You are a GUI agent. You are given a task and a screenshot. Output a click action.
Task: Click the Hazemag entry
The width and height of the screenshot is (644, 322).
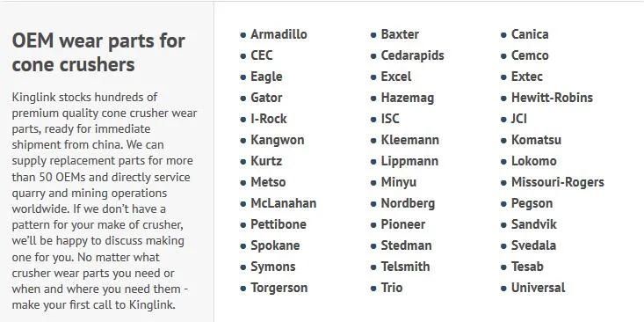click(408, 98)
